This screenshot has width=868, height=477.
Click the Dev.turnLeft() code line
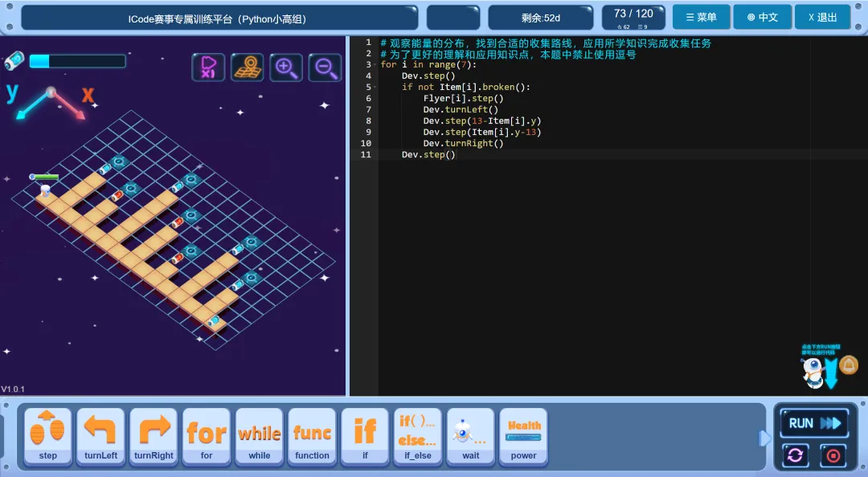[461, 109]
